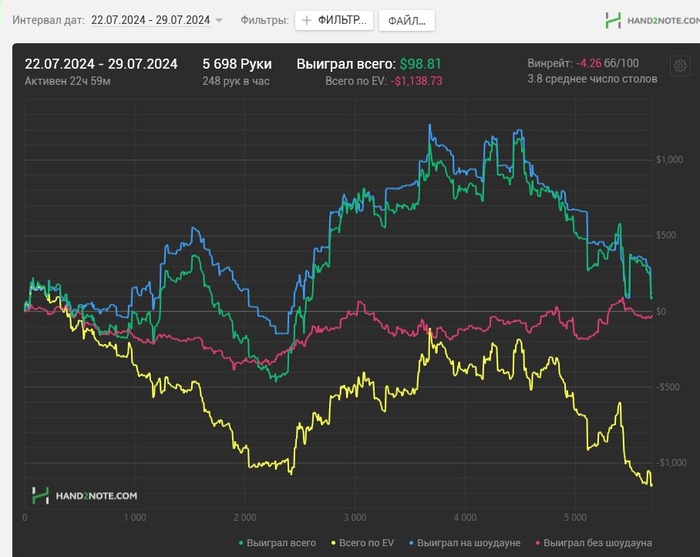The height and width of the screenshot is (557, 700).
Task: Click the 3 000 x-axis label
Action: coord(355,518)
